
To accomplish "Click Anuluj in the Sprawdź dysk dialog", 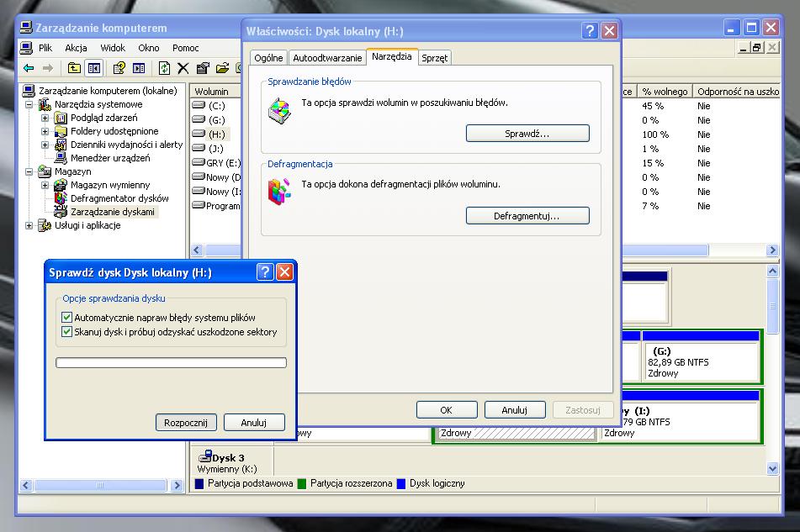I will (254, 423).
